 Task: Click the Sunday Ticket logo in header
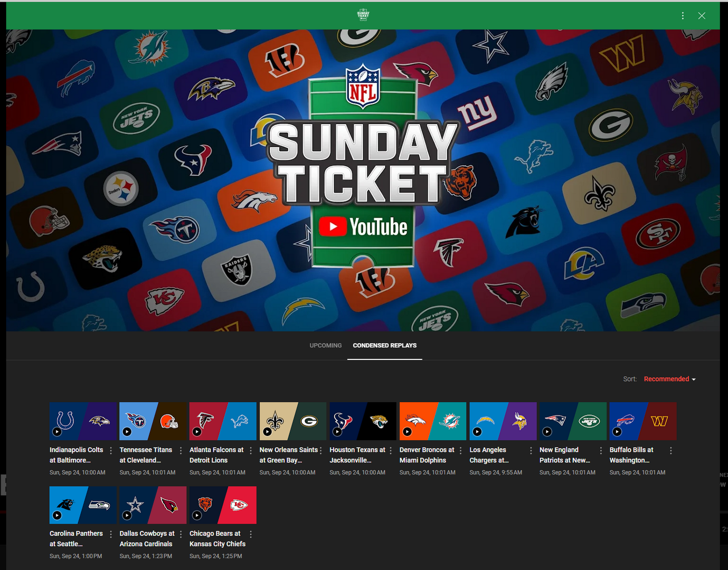tap(363, 15)
